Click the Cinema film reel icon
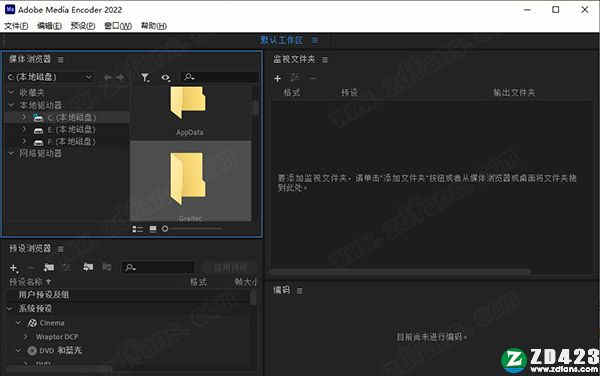Viewport: 600px width, 376px height. (32, 323)
